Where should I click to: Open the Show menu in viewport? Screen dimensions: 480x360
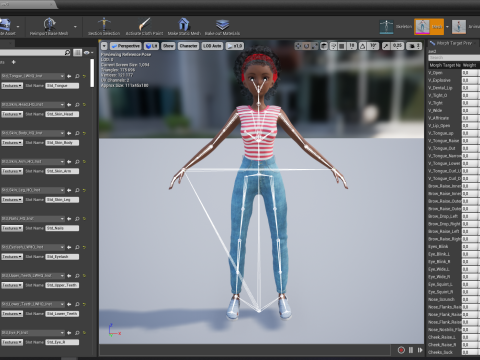[168, 46]
